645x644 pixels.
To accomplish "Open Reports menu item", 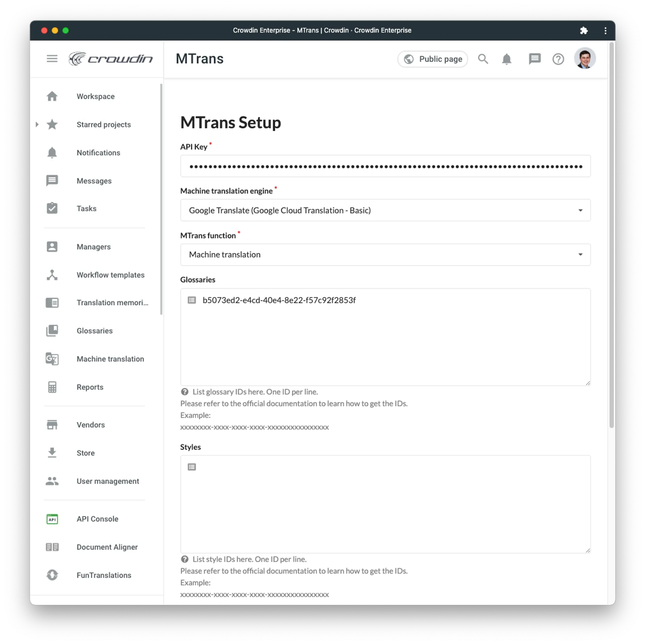I will pyautogui.click(x=90, y=387).
